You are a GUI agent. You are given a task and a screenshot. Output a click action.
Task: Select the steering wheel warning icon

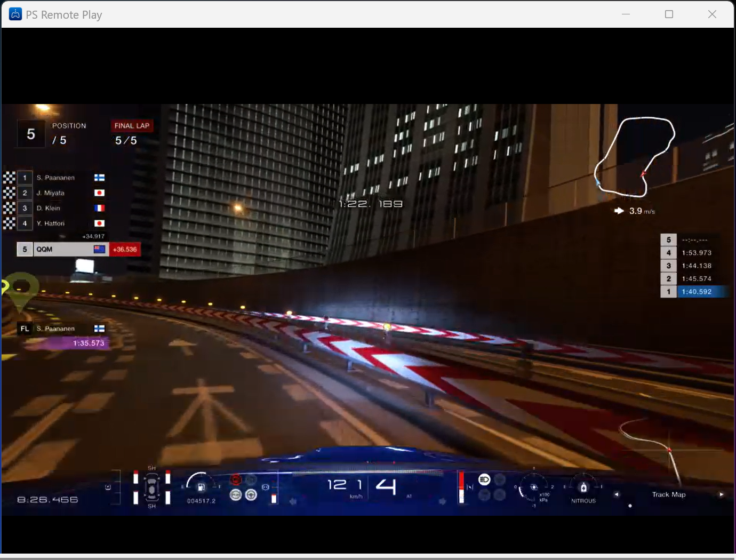251,494
